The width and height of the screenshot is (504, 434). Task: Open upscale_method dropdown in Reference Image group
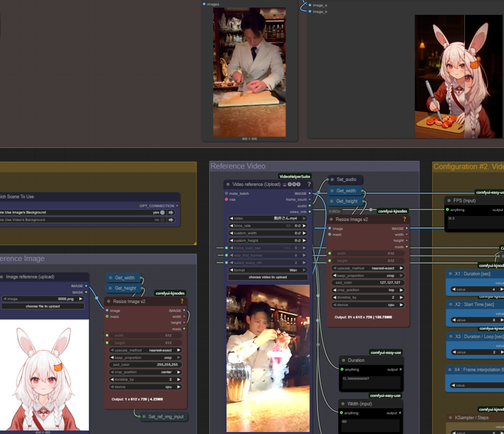coord(146,350)
